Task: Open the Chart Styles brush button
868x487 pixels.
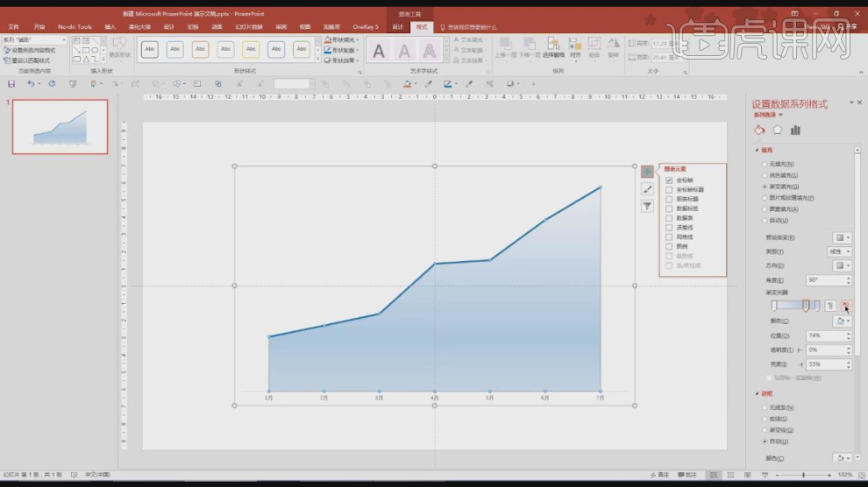Action: pos(646,189)
